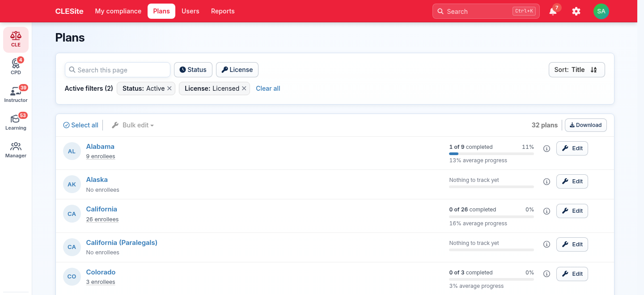Show info for Alaska plan
This screenshot has height=295, width=644.
pyautogui.click(x=547, y=181)
